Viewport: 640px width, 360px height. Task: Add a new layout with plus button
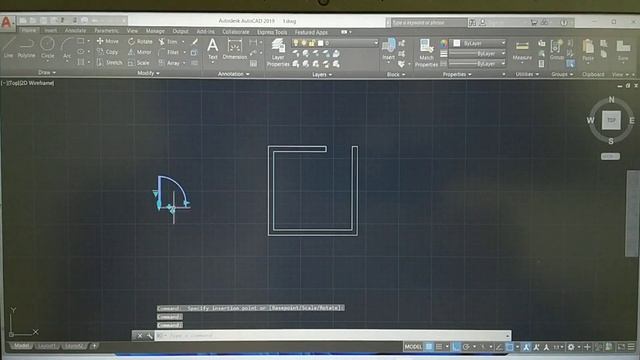tap(94, 346)
